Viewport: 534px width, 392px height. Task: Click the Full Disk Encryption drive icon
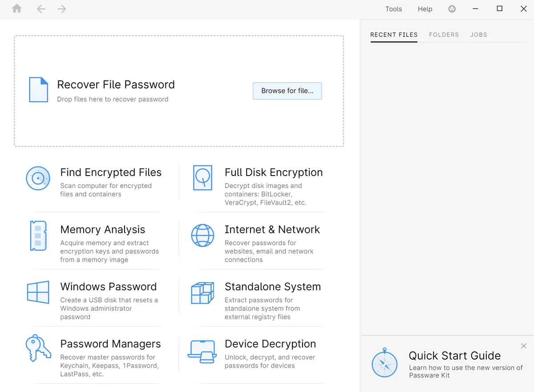tap(202, 178)
